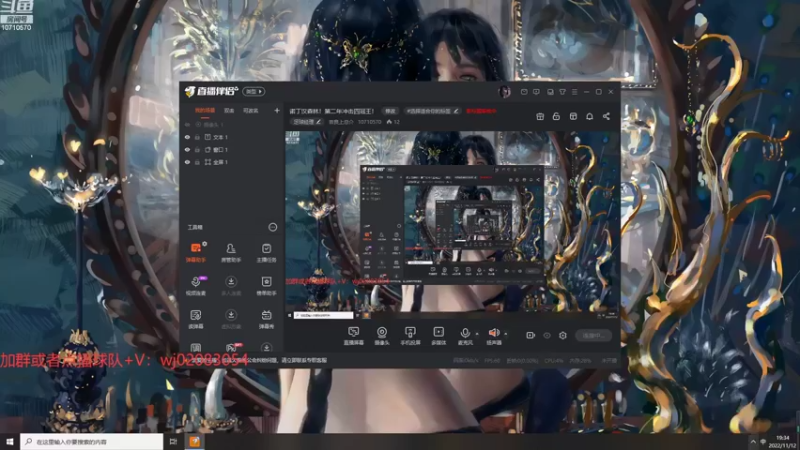This screenshot has width=800, height=450.
Task: Click the layout icon beside the bell
Action: [573, 116]
